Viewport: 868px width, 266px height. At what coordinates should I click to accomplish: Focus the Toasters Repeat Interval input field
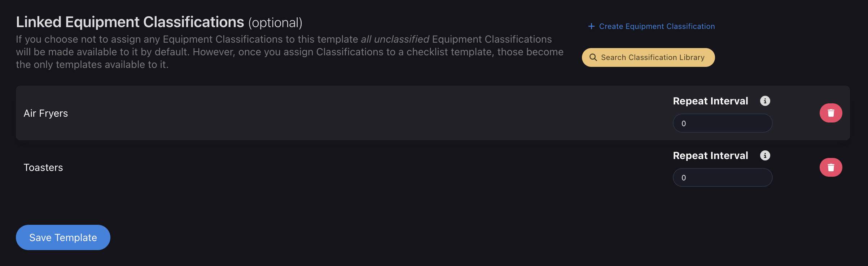coord(723,177)
